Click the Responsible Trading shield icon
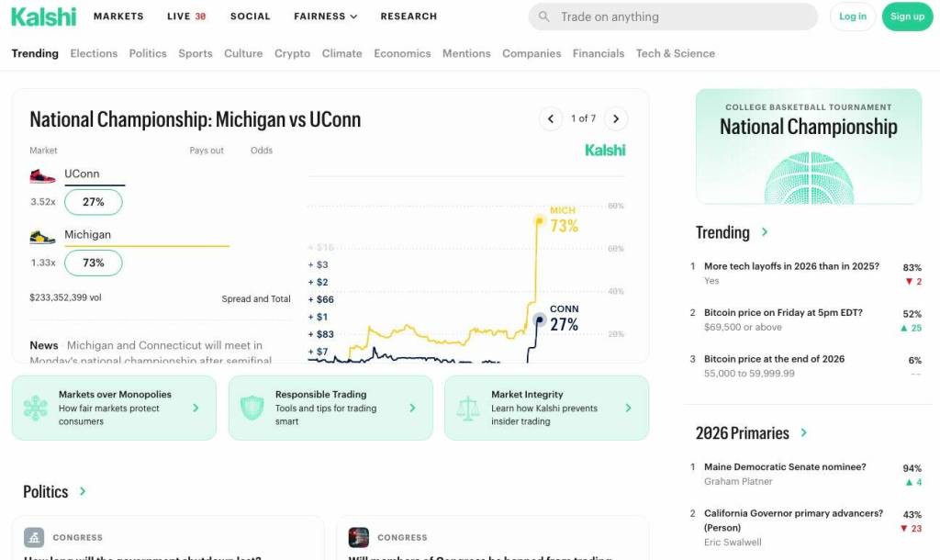The height and width of the screenshot is (560, 940). point(252,408)
